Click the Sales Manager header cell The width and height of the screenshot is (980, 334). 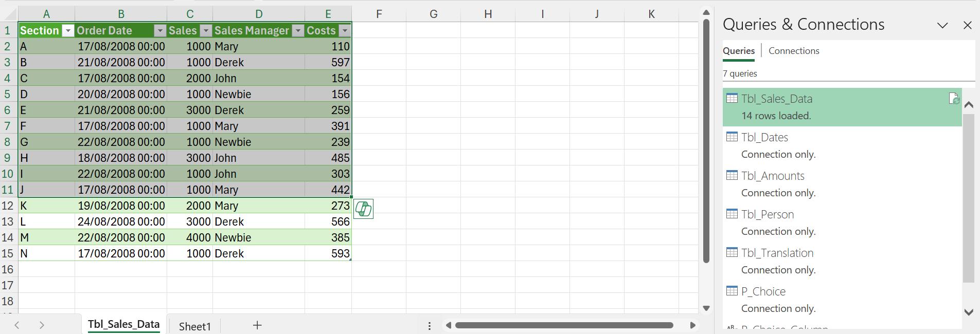tap(259, 30)
